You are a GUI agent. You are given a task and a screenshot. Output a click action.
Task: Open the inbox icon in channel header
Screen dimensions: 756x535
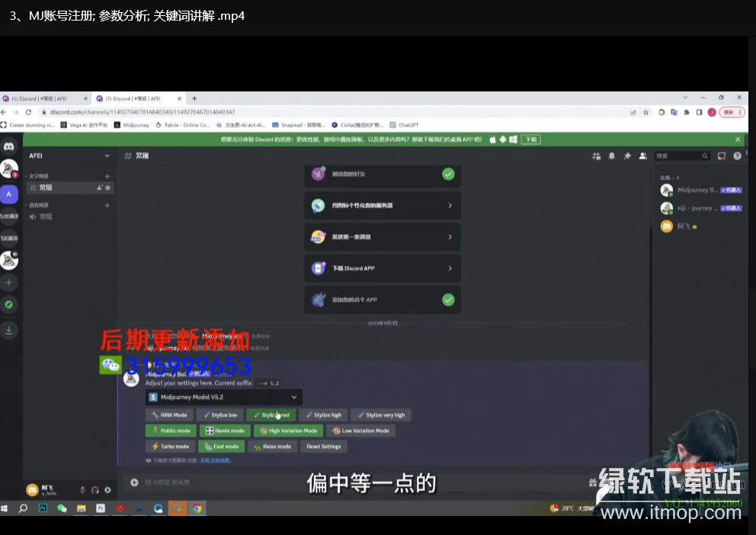point(722,155)
